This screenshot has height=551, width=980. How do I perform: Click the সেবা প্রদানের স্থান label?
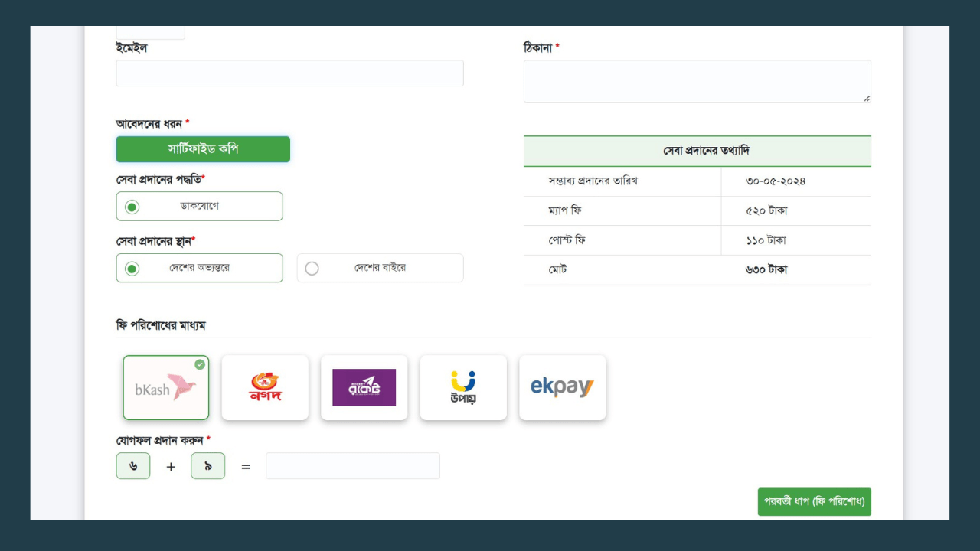pyautogui.click(x=155, y=241)
